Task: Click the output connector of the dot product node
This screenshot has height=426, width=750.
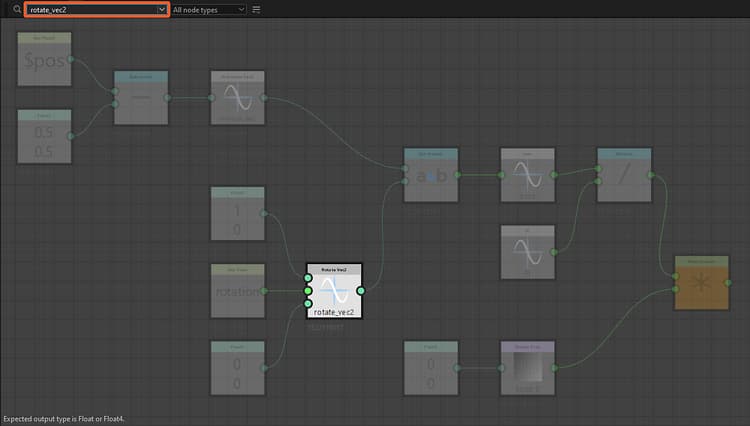Action: coord(457,175)
